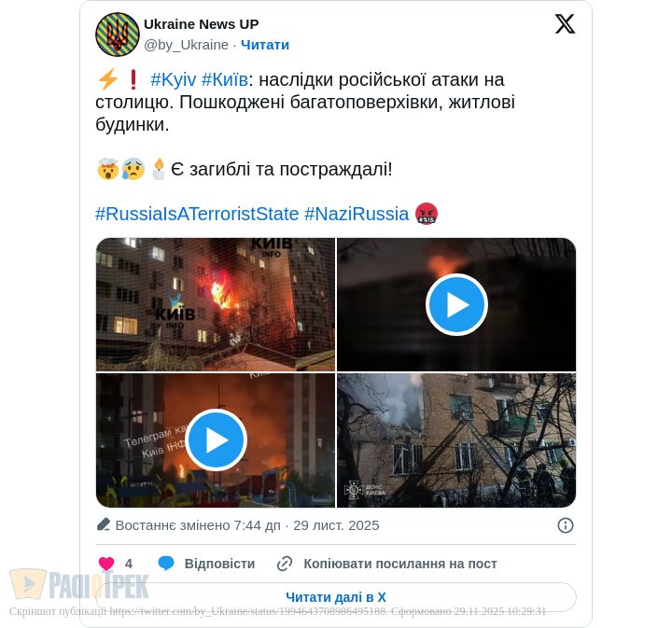This screenshot has width=672, height=628.
Task: Click the @by_Ukraine handle
Action: pos(186,45)
